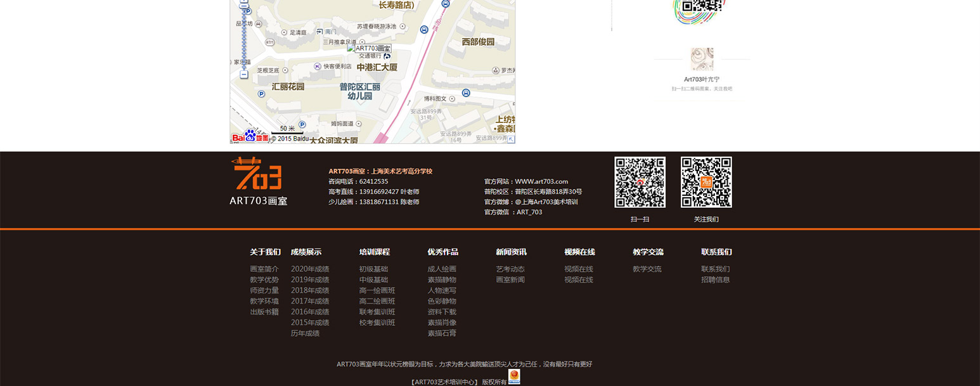Viewport: 980px width, 386px height.
Task: Open the 优秀作品 footer heading
Action: tap(443, 252)
